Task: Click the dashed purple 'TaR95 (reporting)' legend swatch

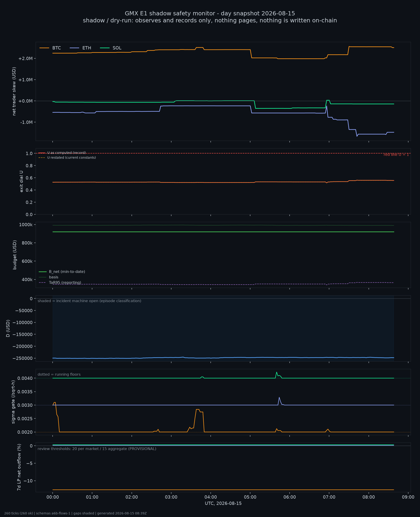Action: click(43, 283)
